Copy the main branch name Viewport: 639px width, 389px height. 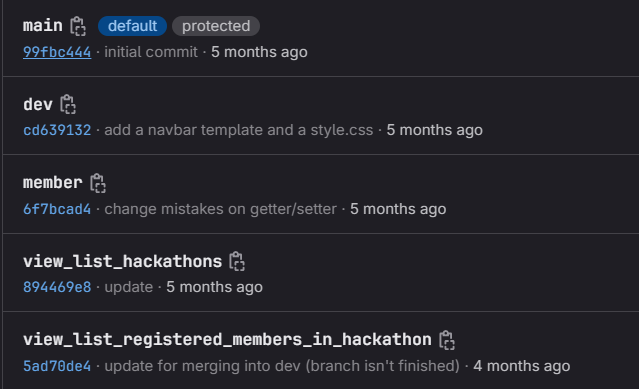(x=78, y=26)
